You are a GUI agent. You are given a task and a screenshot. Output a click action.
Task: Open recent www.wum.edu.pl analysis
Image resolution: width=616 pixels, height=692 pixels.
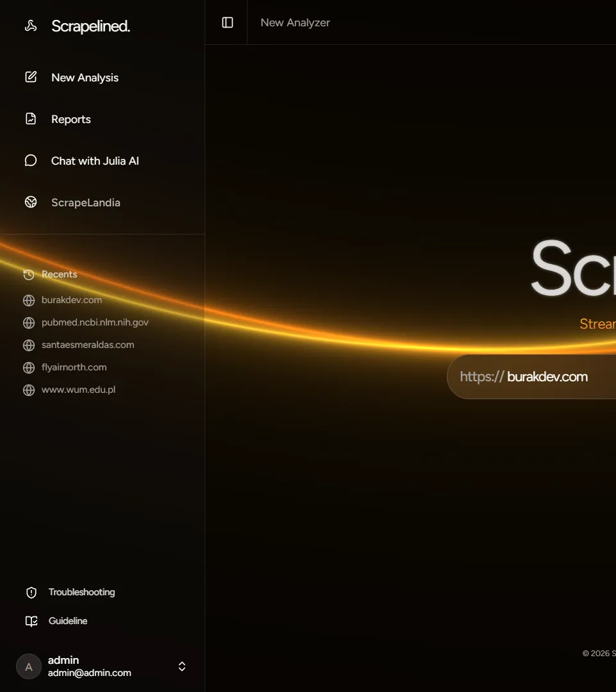click(x=79, y=390)
